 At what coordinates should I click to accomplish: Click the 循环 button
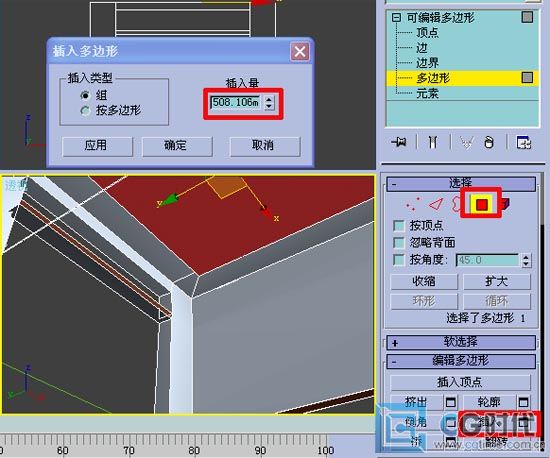coord(497,301)
